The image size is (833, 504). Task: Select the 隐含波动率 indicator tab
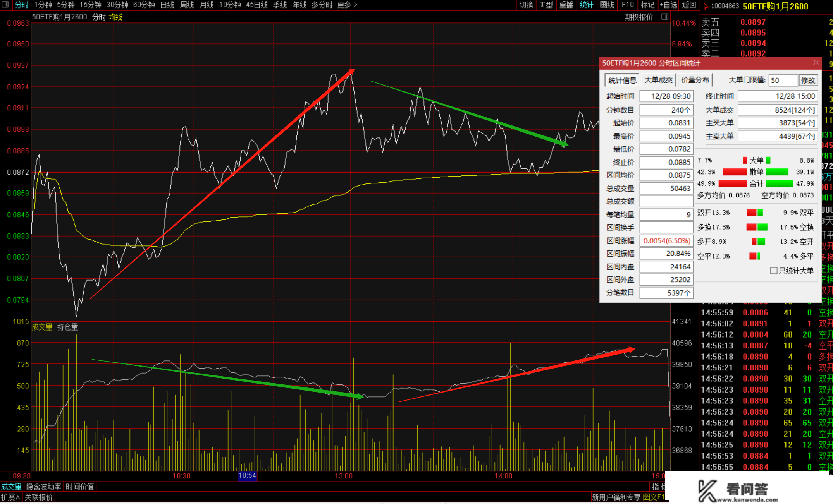click(43, 487)
